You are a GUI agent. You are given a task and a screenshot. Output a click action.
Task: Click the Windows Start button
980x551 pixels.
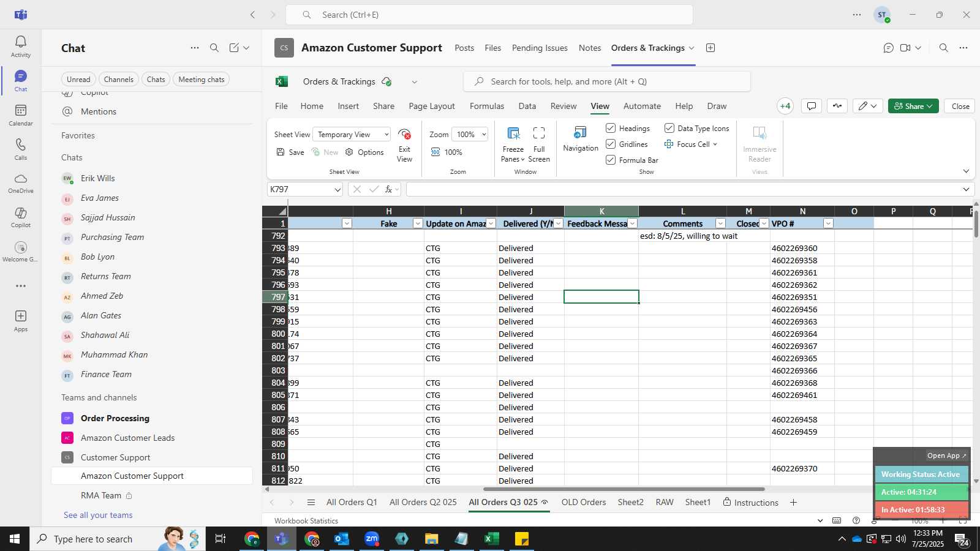(x=15, y=539)
